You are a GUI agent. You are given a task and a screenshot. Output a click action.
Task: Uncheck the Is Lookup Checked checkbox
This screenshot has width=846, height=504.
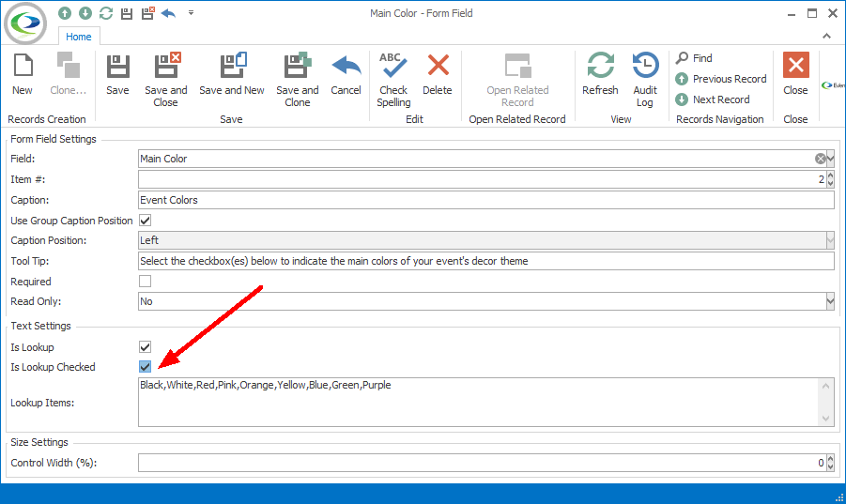[x=146, y=367]
